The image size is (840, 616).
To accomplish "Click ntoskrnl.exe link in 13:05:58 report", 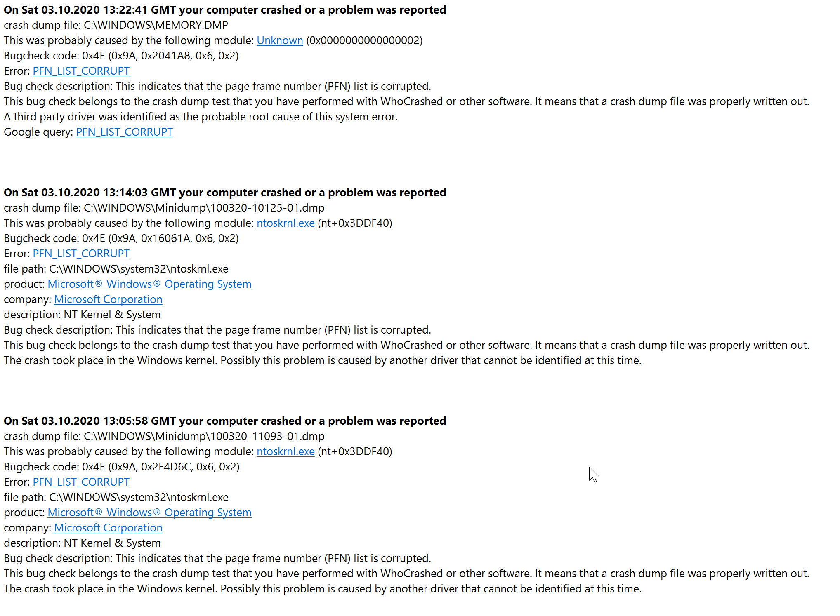I will pos(286,451).
